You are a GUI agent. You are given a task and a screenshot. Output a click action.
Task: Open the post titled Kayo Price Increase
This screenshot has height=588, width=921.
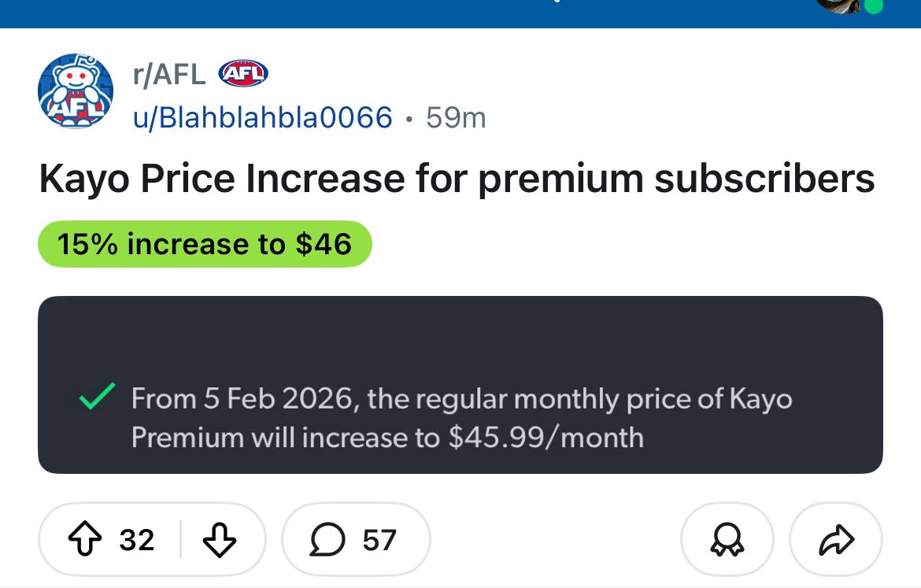click(x=457, y=179)
